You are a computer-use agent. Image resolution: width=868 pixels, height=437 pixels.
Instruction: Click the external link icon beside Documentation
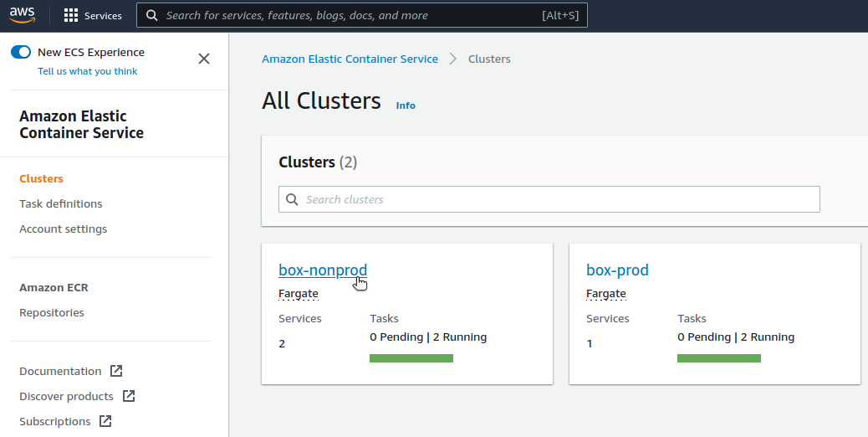tap(116, 371)
